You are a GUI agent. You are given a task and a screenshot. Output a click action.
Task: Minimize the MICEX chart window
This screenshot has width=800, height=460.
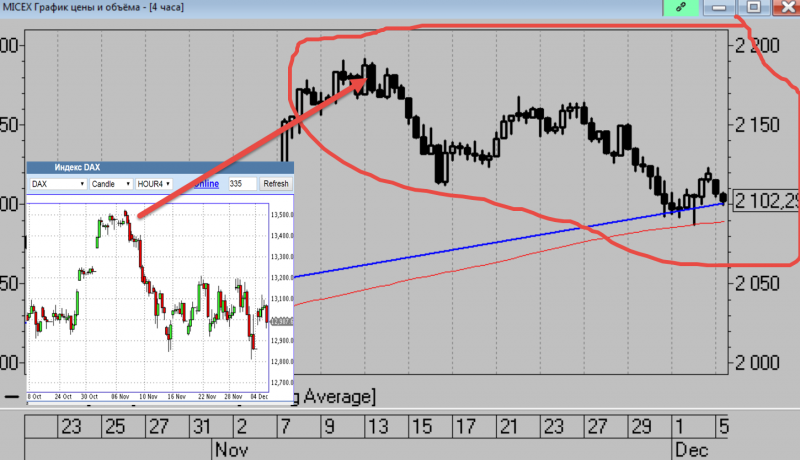[720, 7]
